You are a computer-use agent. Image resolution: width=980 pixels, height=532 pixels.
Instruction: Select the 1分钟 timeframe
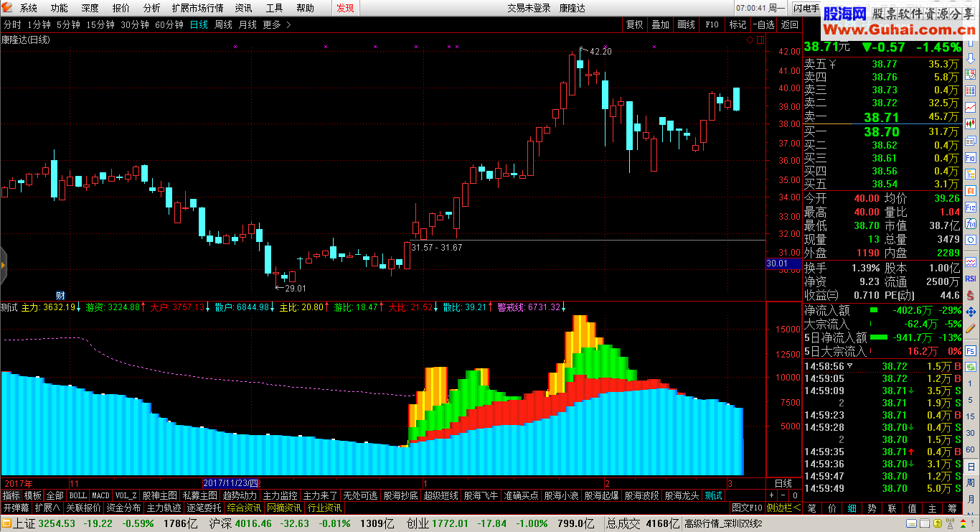click(39, 24)
